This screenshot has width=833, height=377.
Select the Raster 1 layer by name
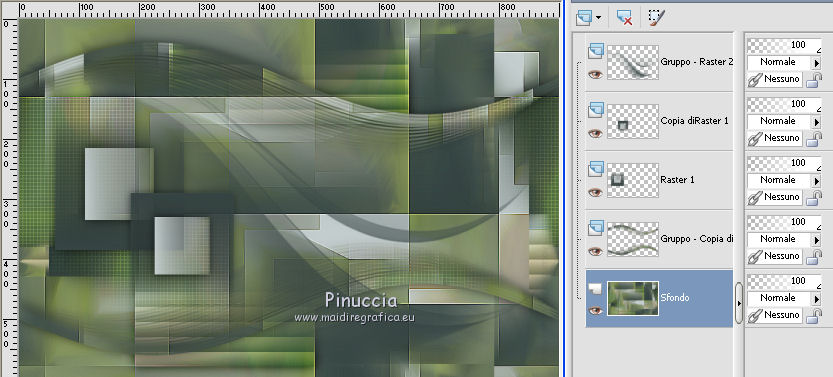point(677,180)
